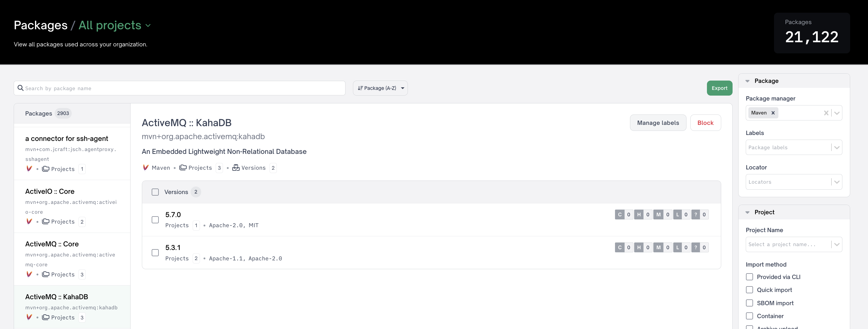Click the Maven logo in package details
This screenshot has height=329, width=868.
pyautogui.click(x=146, y=168)
